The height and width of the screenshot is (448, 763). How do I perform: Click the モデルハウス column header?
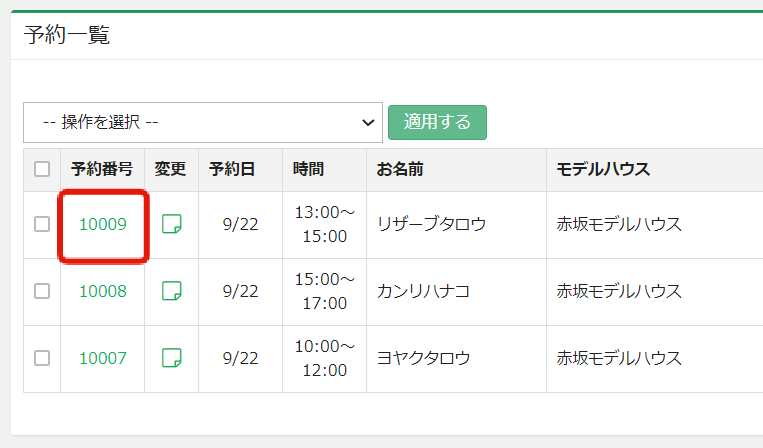pyautogui.click(x=603, y=169)
